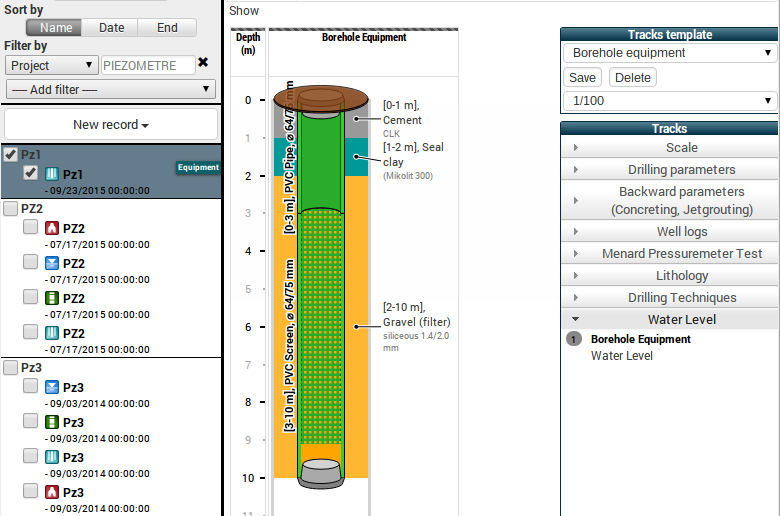This screenshot has width=780, height=516.
Task: Click the Delete template button
Action: pos(632,77)
